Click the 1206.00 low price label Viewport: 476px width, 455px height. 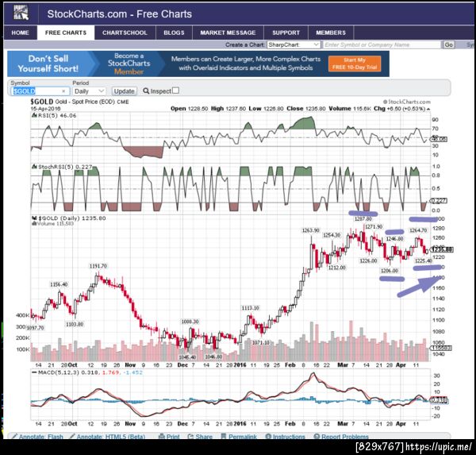click(x=390, y=271)
